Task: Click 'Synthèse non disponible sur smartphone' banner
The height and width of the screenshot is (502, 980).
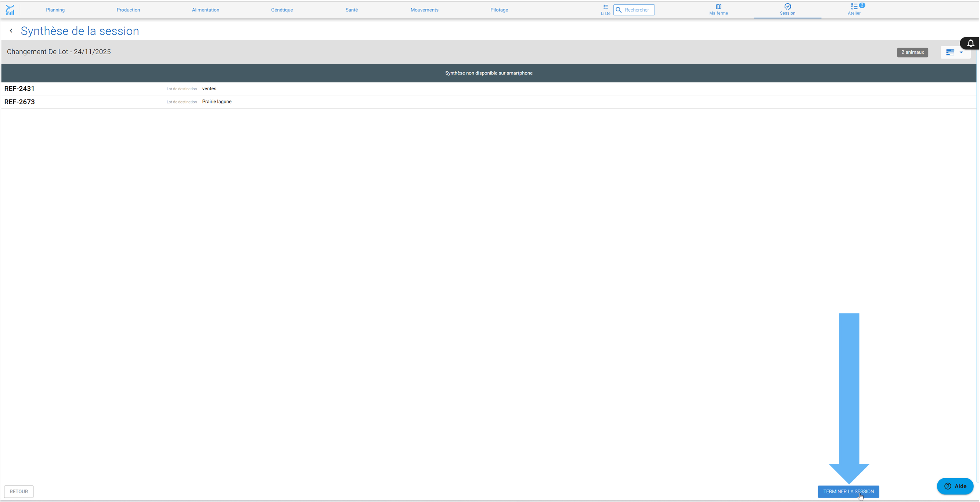Action: pyautogui.click(x=489, y=73)
